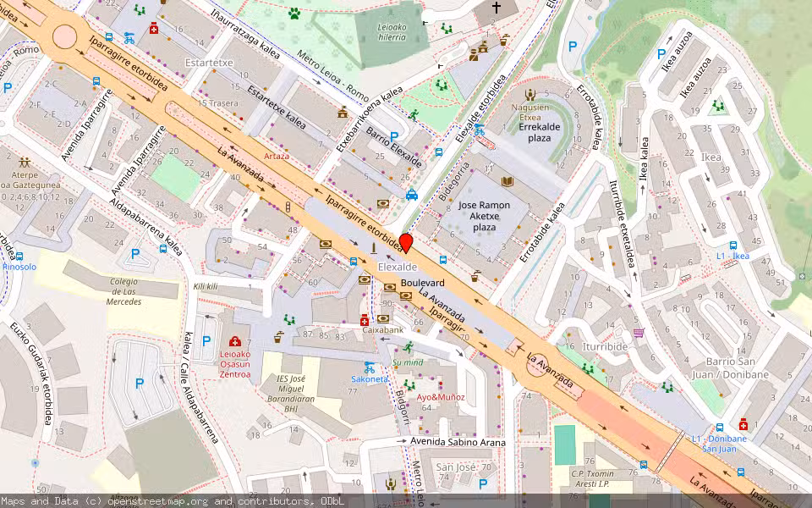
Task: Click the Metro Leioa - Romo label
Action: [332, 75]
